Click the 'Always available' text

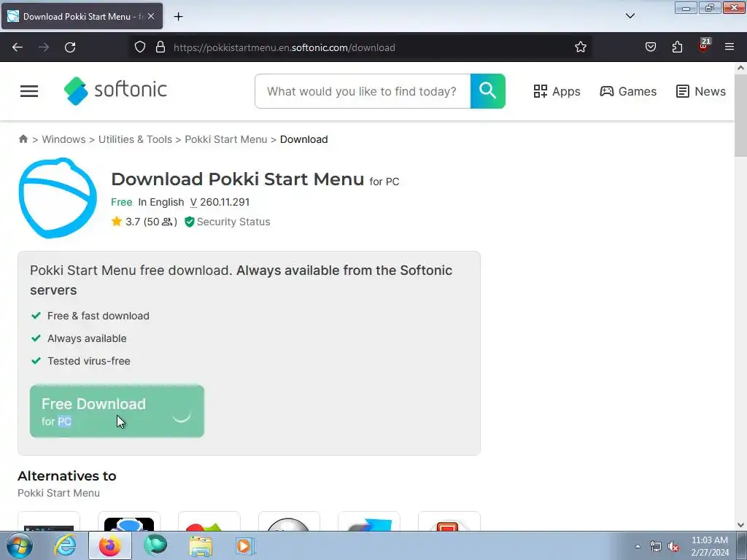click(x=87, y=338)
